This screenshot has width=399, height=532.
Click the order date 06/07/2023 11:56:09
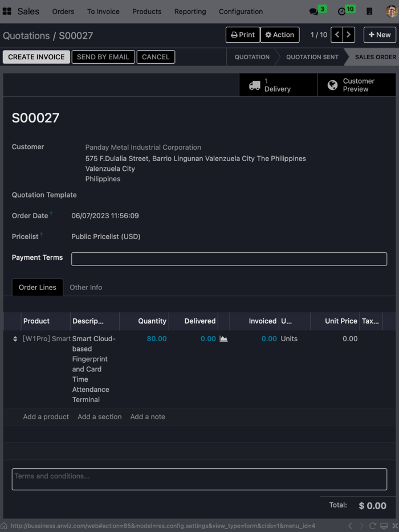(x=105, y=216)
